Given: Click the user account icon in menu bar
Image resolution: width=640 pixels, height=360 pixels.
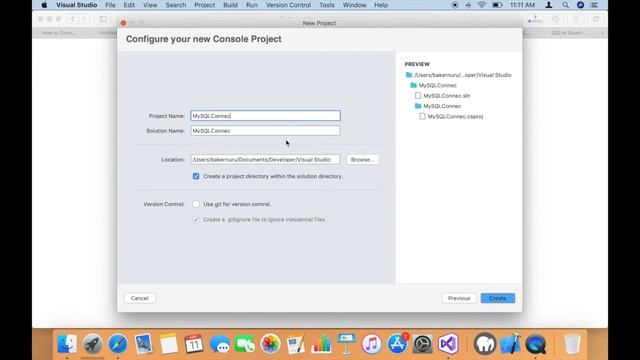Looking at the screenshot, I should pyautogui.click(x=549, y=5).
